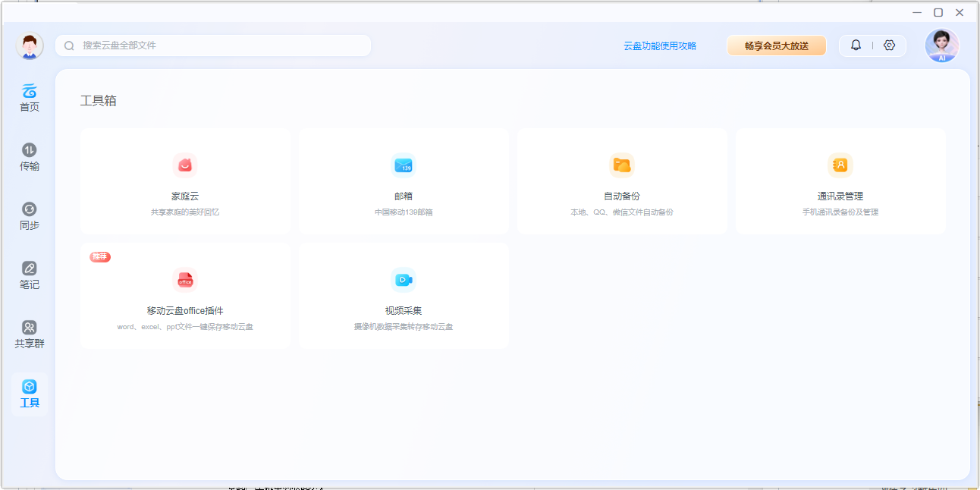Click word、excel、ppt文件一键保存 description
This screenshot has width=980, height=490.
[x=185, y=327]
